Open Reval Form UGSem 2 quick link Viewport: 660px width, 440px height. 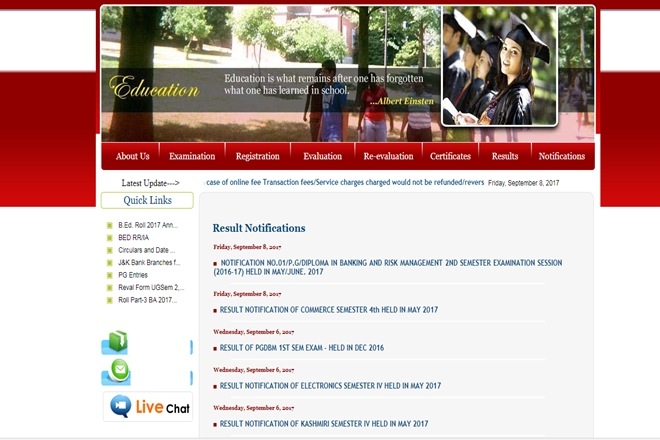click(150, 287)
